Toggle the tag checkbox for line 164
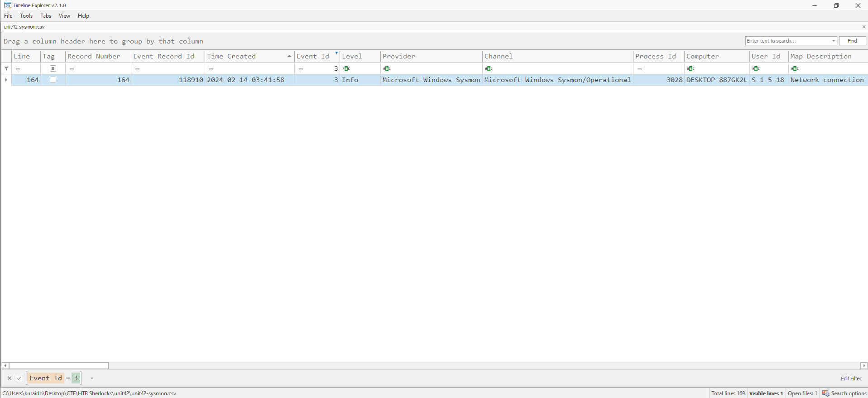The height and width of the screenshot is (398, 868). (x=53, y=80)
